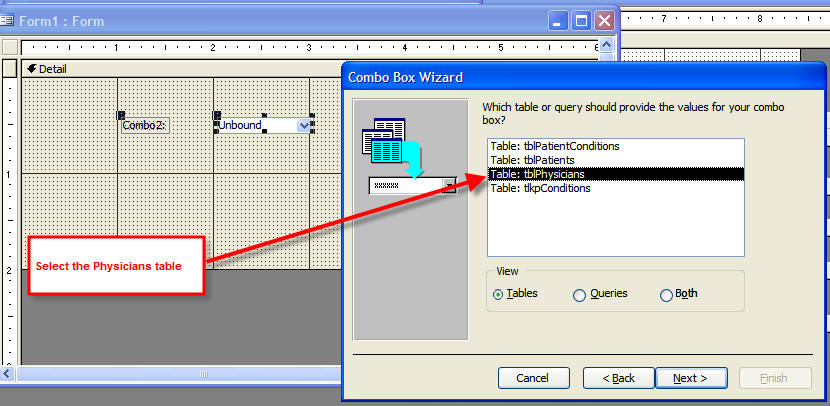The image size is (830, 406).
Task: Select the Tables view radio button
Action: pyautogui.click(x=498, y=295)
